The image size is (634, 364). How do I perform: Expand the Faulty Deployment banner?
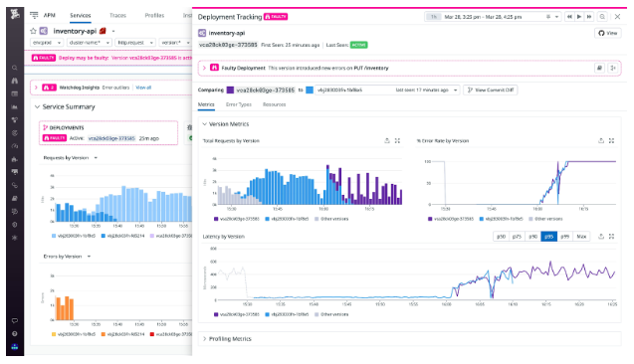pos(204,68)
